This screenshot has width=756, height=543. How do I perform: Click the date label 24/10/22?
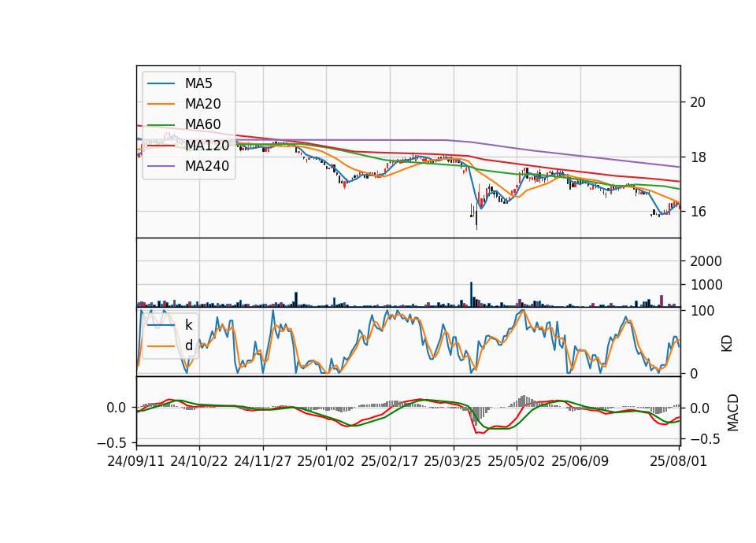click(199, 461)
